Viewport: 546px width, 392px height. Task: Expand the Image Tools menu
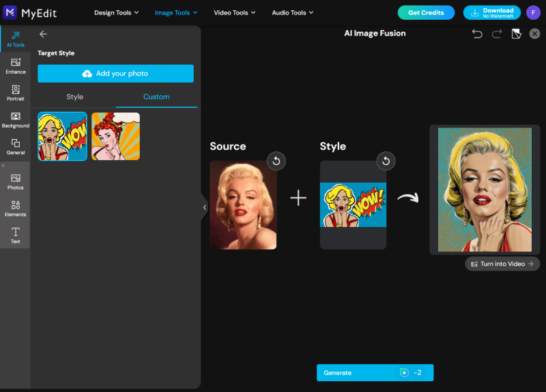coord(176,13)
